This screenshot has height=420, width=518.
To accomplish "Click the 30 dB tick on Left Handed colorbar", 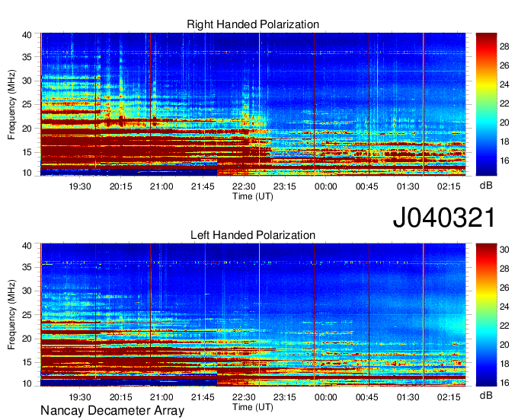I will point(504,250).
